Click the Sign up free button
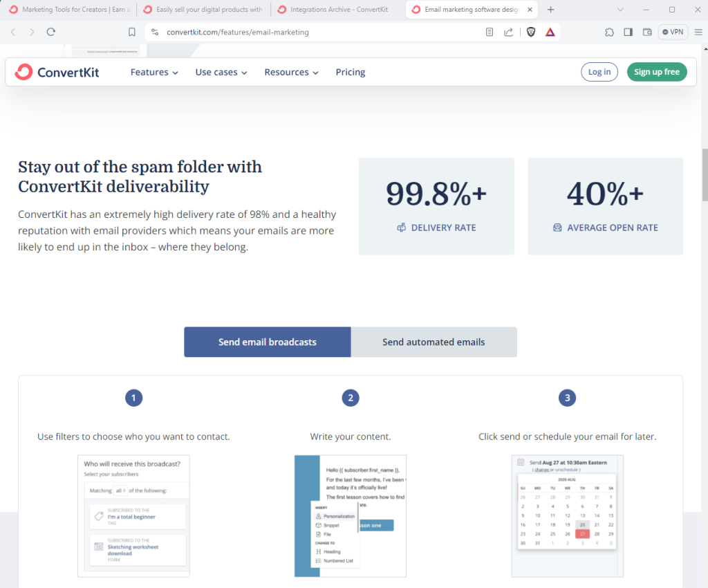Image resolution: width=708 pixels, height=588 pixels. pos(656,72)
